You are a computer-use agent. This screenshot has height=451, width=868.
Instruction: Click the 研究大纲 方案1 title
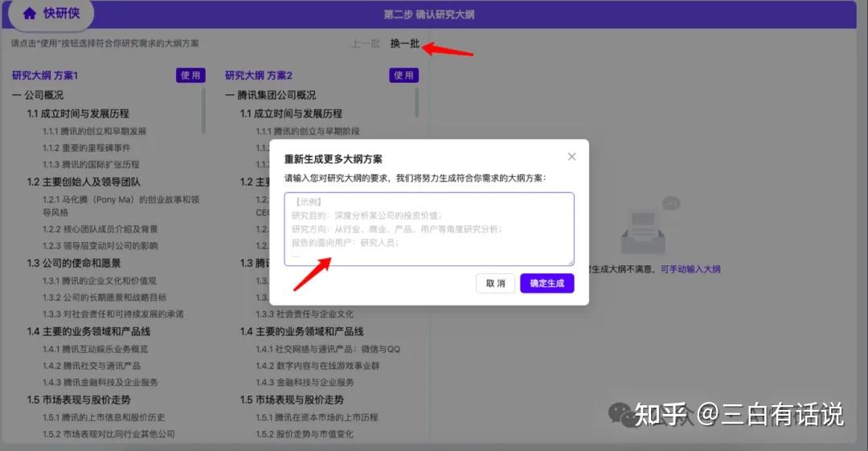[45, 76]
